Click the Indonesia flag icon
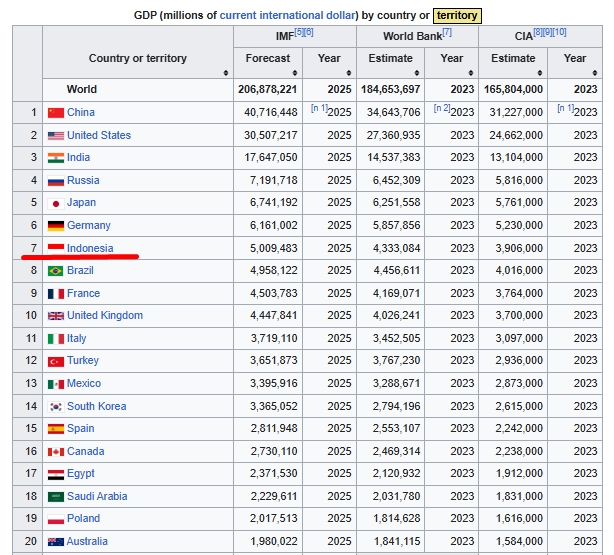The height and width of the screenshot is (555, 614). (x=56, y=248)
